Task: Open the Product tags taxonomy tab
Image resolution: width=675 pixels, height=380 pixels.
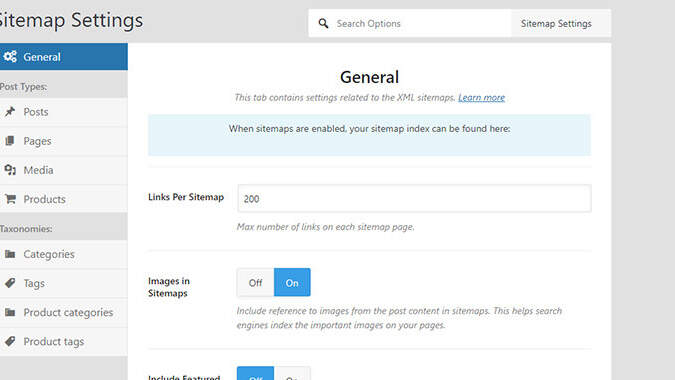Action: coord(64,342)
